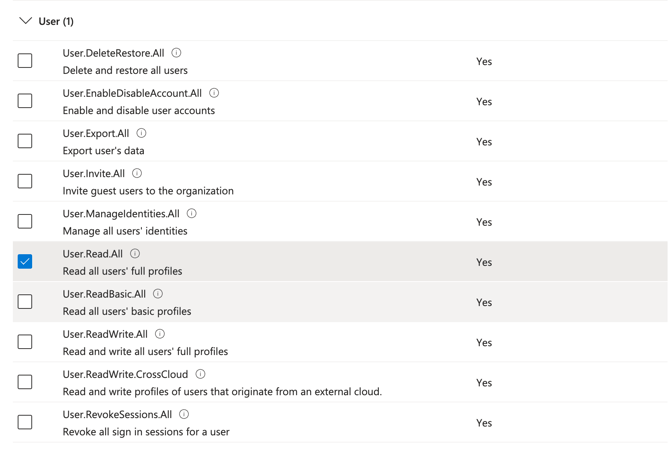This screenshot has height=449, width=670.
Task: Click the User.ReadBasic.All permission name
Action: tap(104, 294)
